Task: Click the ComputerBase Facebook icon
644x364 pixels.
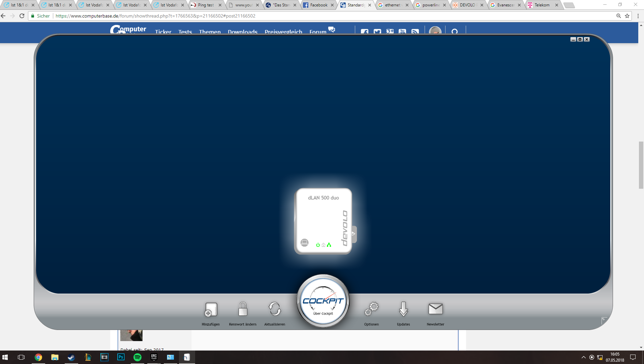Action: click(364, 32)
